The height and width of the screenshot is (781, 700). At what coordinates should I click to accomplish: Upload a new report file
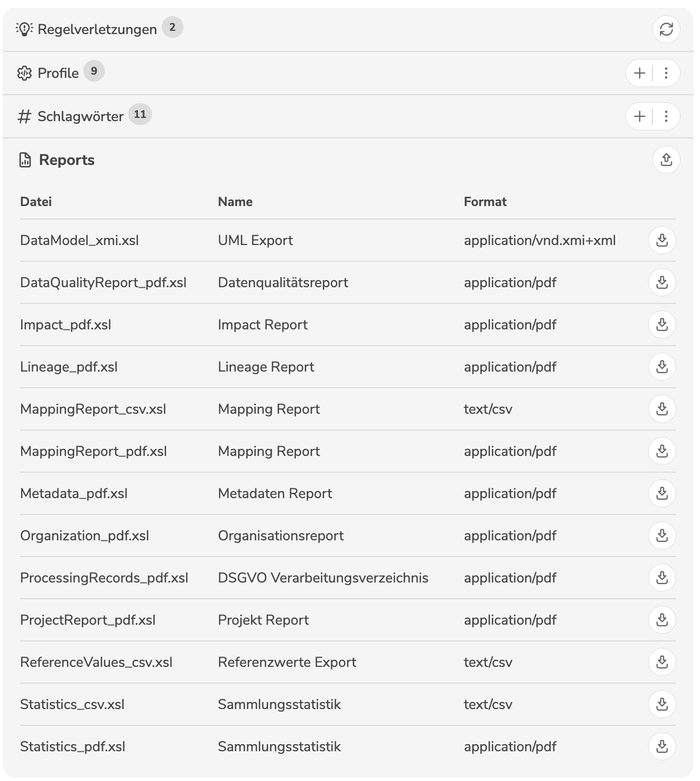point(665,160)
